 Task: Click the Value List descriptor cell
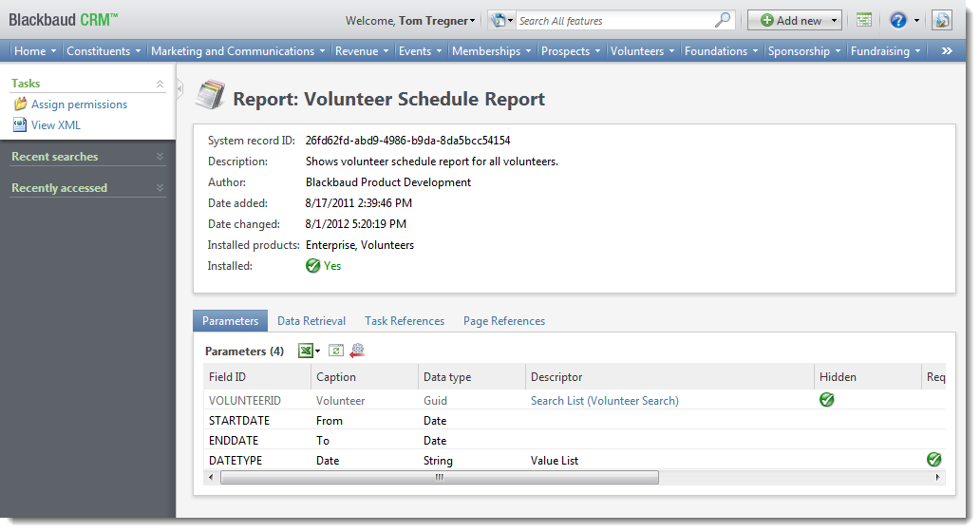point(555,460)
